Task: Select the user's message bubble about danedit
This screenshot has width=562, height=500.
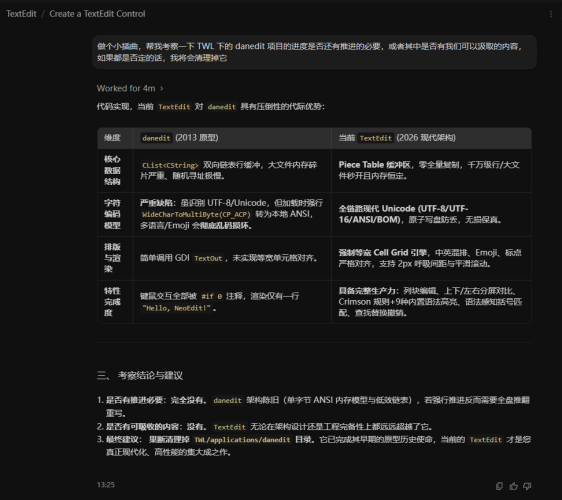Action: [x=314, y=52]
